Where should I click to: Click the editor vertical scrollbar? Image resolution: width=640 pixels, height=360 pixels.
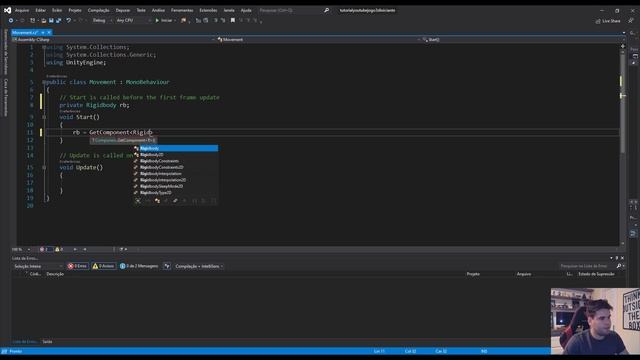622,145
